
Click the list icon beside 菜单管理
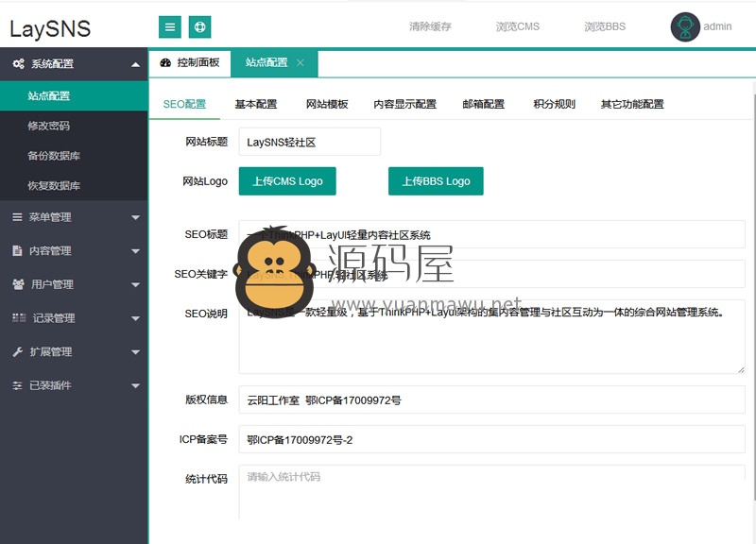click(x=17, y=217)
